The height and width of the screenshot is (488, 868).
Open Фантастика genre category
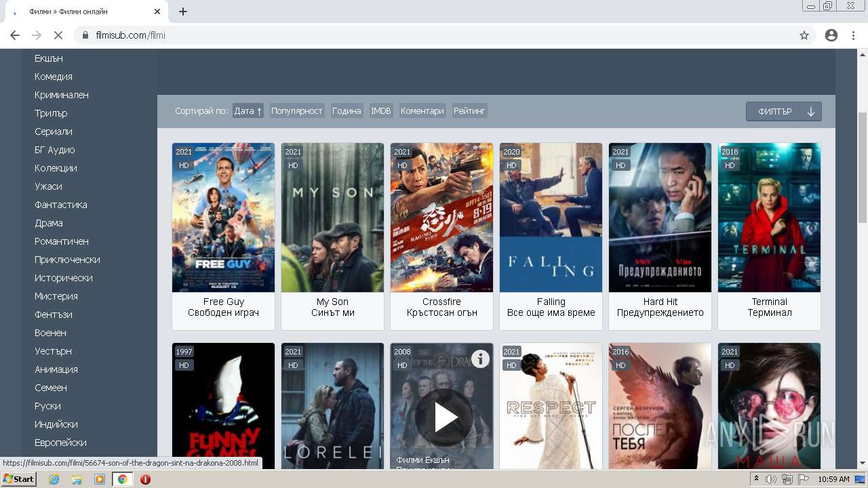click(61, 205)
